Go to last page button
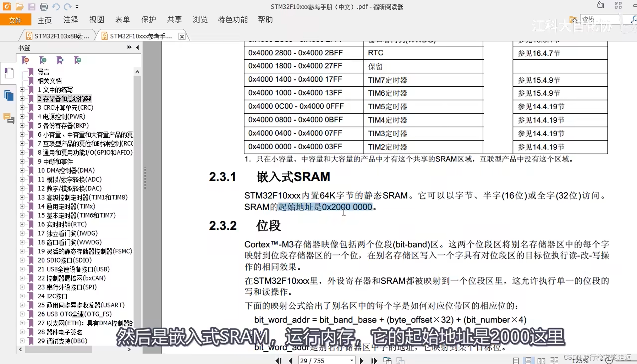The image size is (637, 364). [374, 360]
